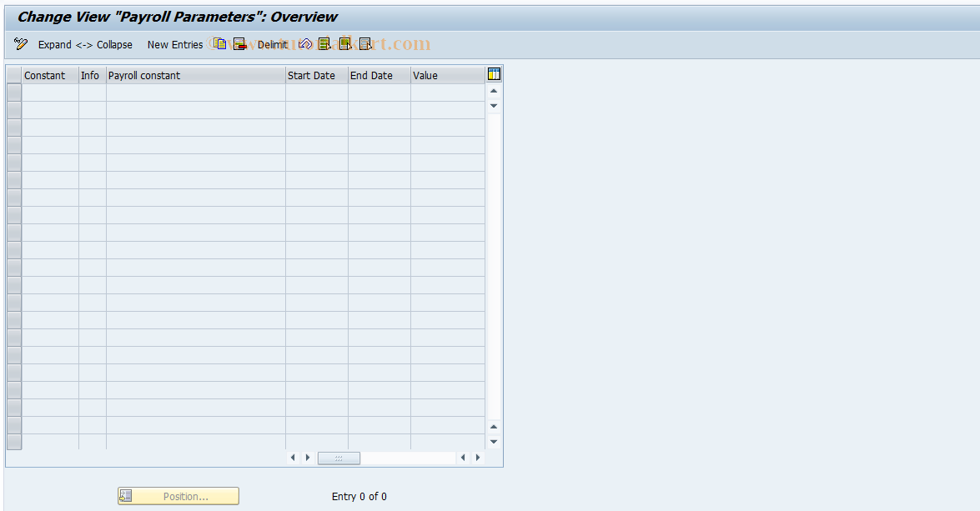Click the first row Value cell
The width and height of the screenshot is (980, 511).
(448, 93)
